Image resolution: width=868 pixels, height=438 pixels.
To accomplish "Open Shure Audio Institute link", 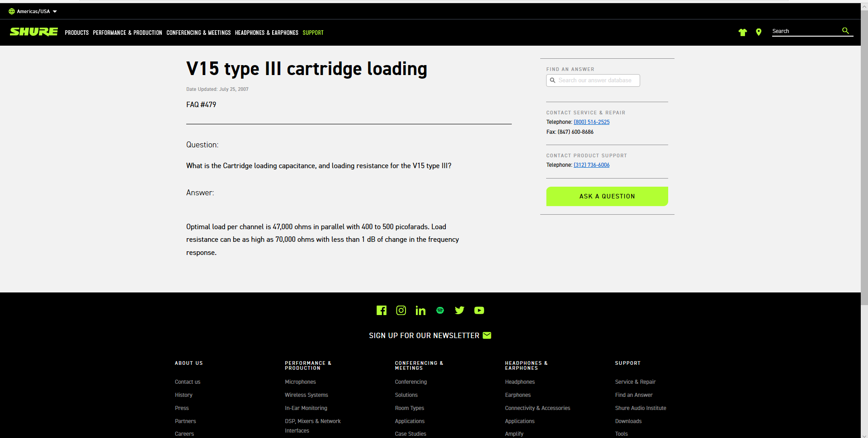I will point(641,408).
